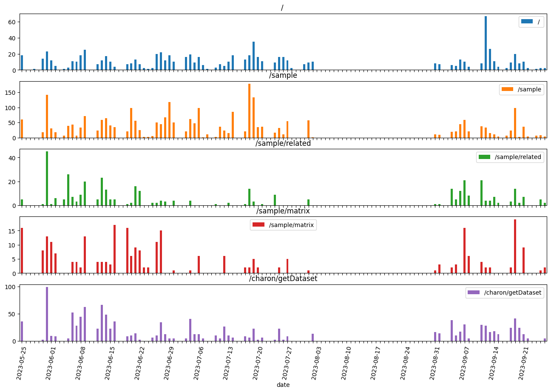This screenshot has width=551, height=392.
Task: Click the 2023-07-13 date tick label
Action: point(228,363)
